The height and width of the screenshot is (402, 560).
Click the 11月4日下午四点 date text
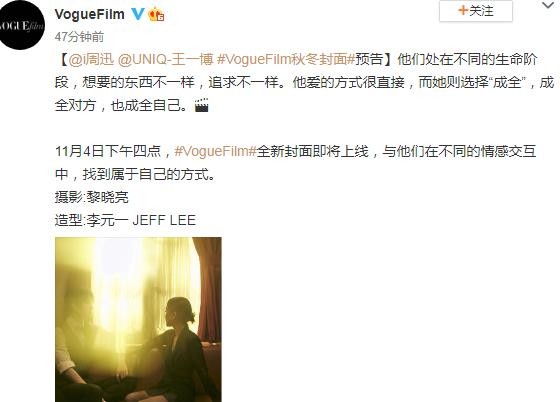[108, 151]
